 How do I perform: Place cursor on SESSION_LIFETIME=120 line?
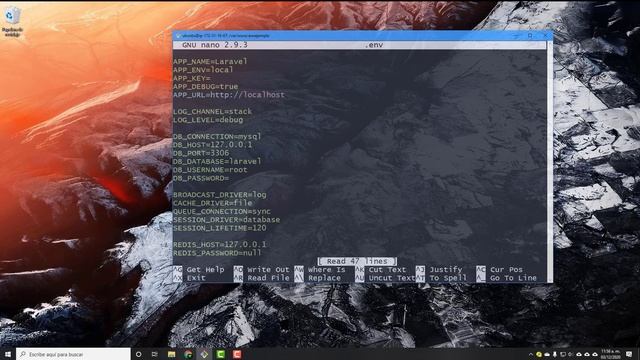point(220,228)
